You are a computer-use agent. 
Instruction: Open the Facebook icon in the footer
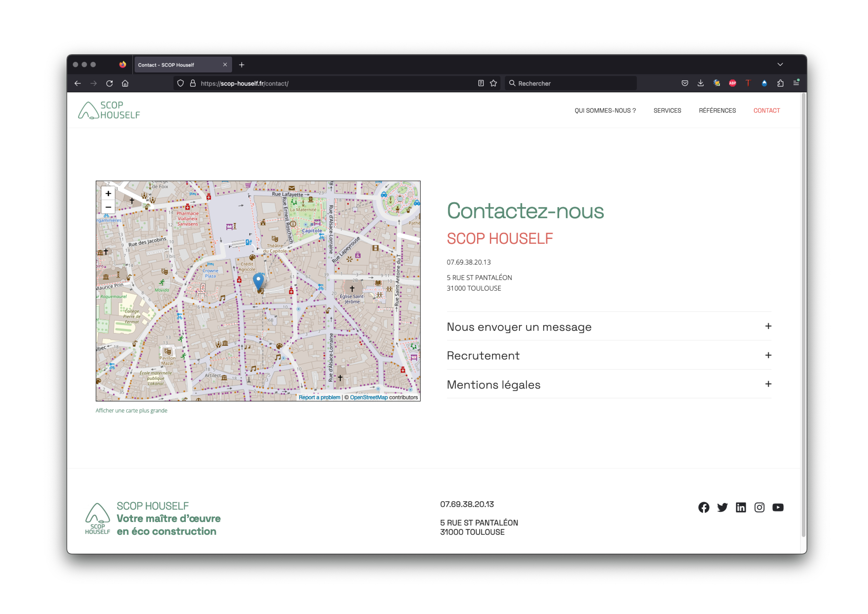[x=703, y=507]
